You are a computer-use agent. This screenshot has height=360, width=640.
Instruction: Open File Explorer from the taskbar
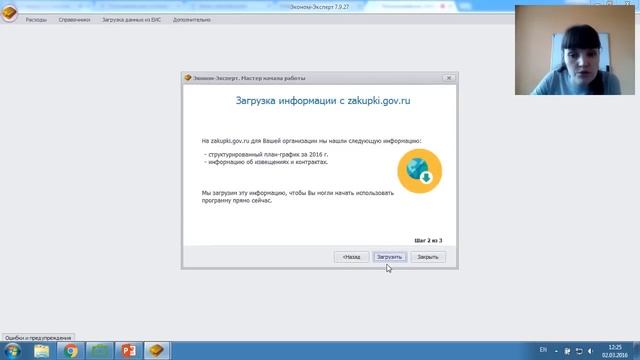[x=42, y=351]
